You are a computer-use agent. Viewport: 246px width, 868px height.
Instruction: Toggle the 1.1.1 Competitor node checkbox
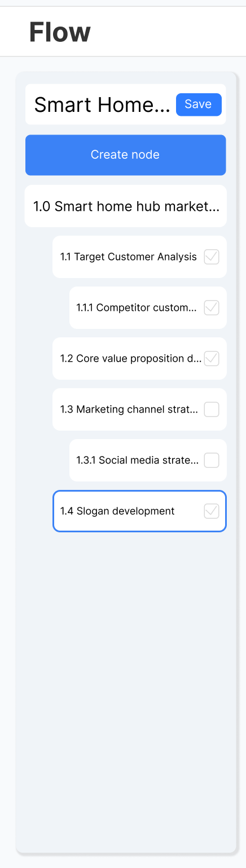coord(212,308)
